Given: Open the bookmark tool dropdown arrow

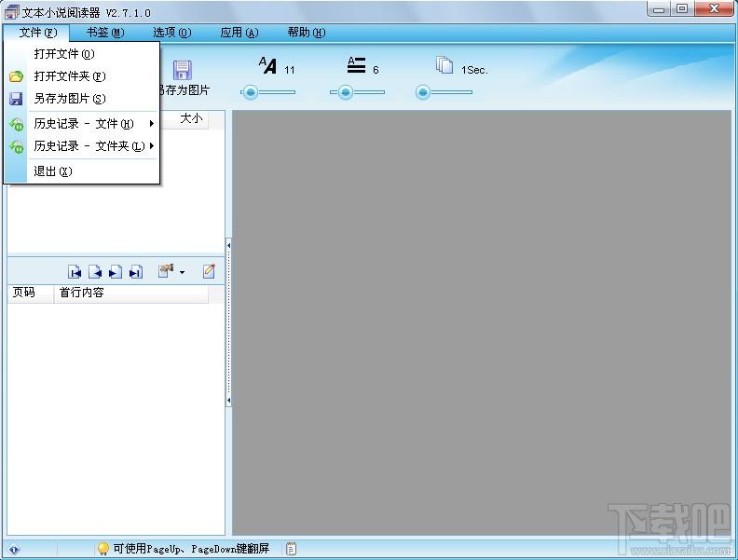Looking at the screenshot, I should [x=182, y=272].
